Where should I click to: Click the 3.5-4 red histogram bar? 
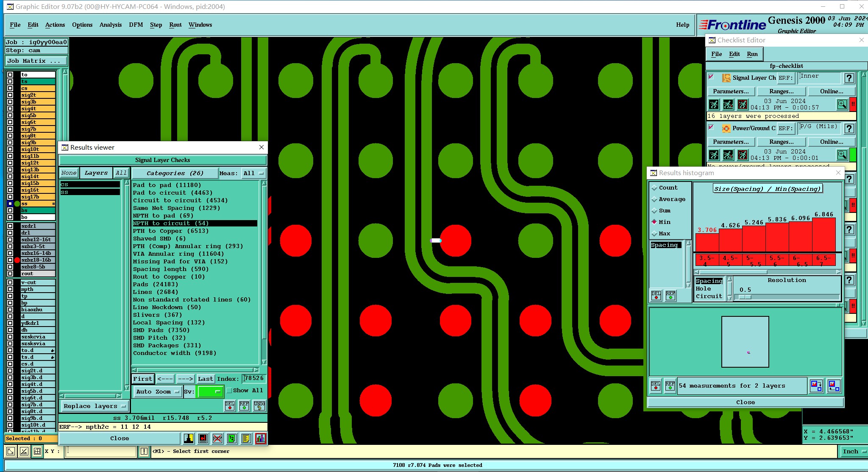click(707, 243)
